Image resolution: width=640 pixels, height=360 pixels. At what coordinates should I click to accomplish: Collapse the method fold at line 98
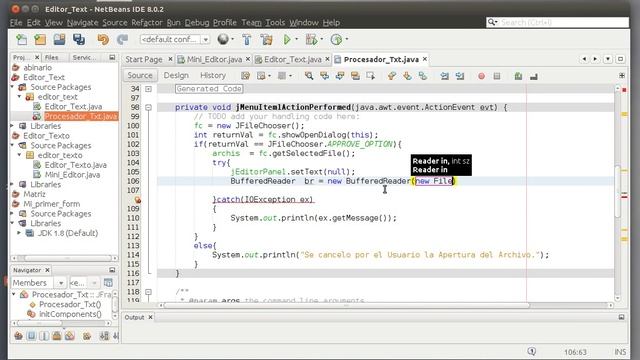pos(149,107)
